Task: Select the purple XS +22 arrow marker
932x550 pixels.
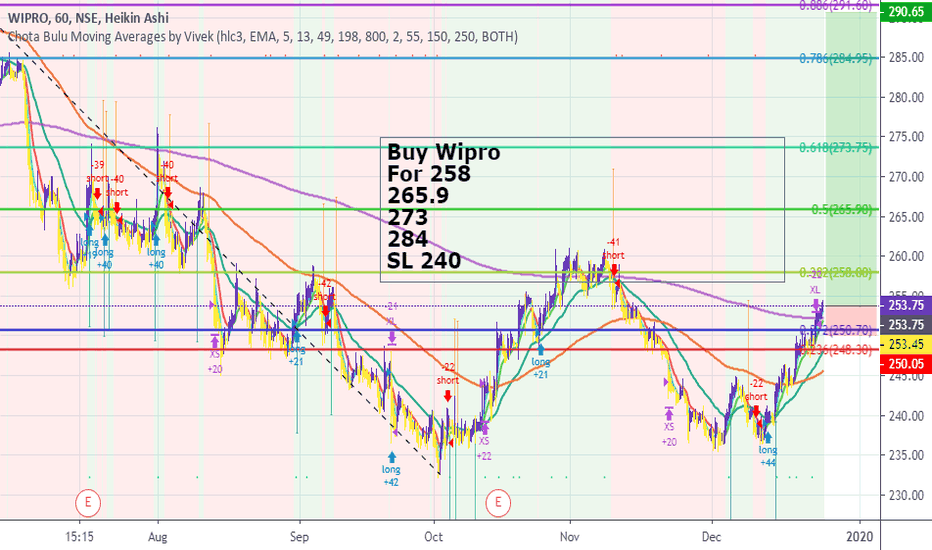Action: [484, 428]
